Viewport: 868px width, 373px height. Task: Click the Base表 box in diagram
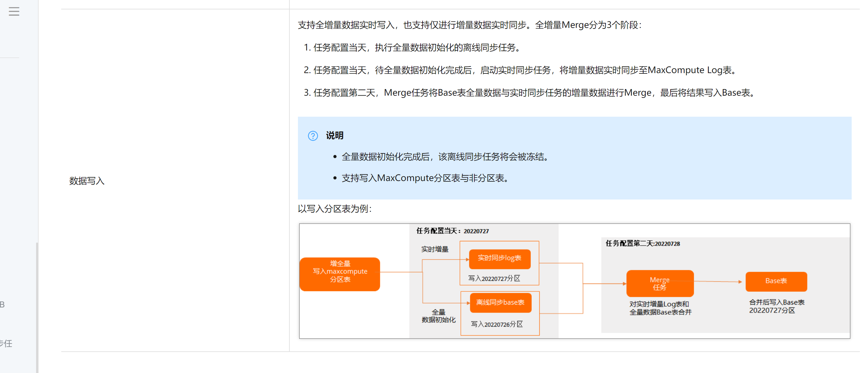click(x=776, y=281)
